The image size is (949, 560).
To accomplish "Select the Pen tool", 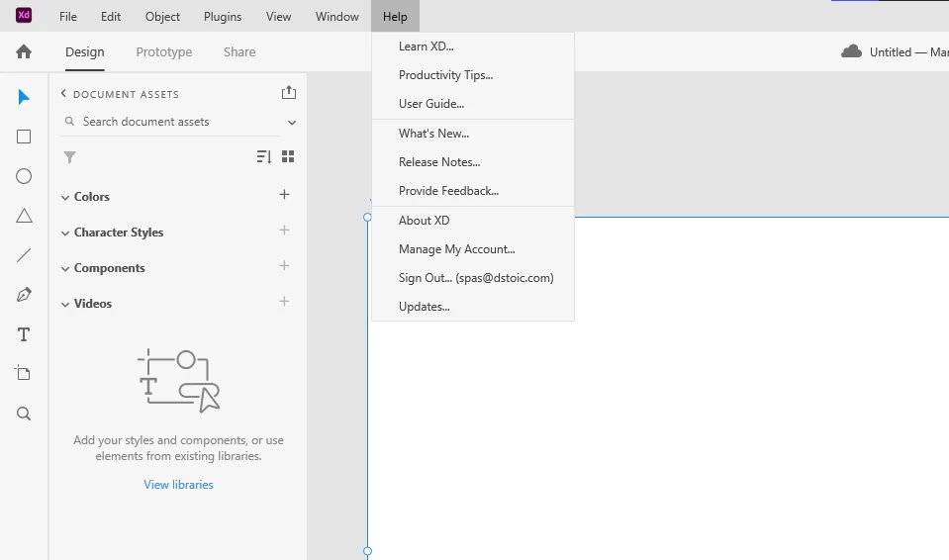I will [24, 295].
